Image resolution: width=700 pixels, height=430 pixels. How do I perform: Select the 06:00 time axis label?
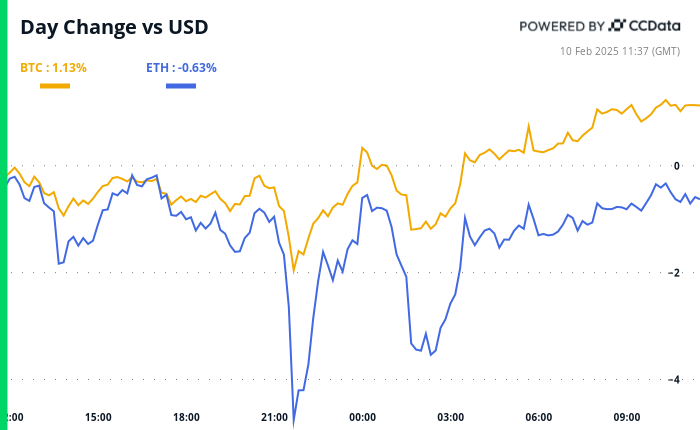coord(539,417)
